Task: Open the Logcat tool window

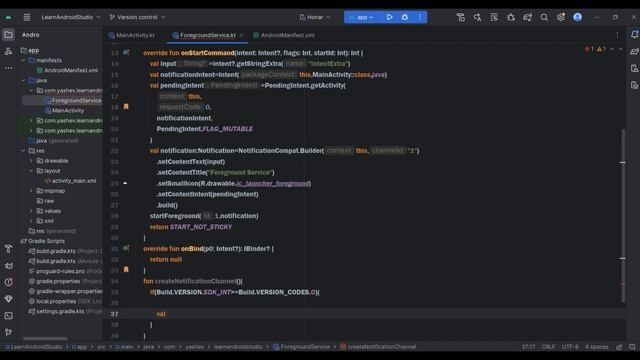Action: (8, 266)
